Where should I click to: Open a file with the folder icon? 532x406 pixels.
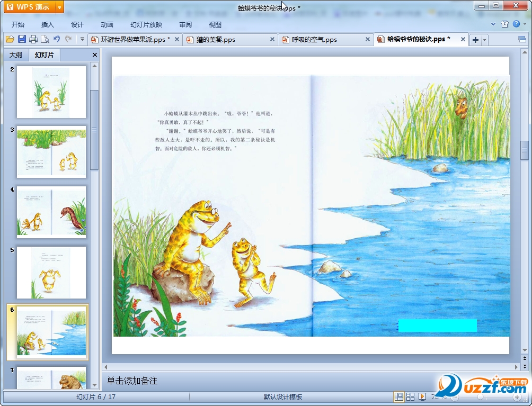(10, 39)
